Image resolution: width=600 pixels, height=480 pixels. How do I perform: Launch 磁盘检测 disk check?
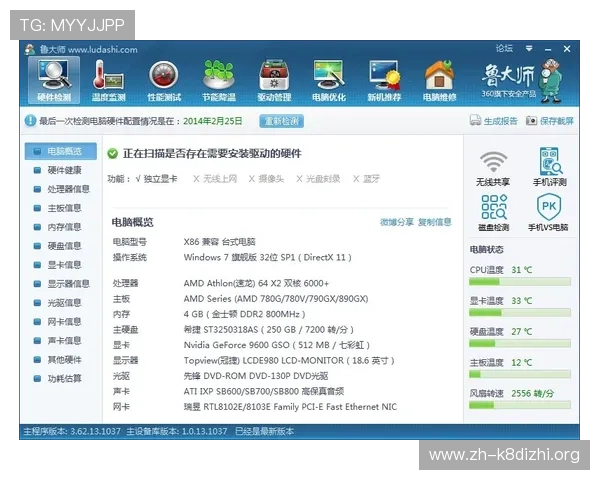(x=493, y=212)
